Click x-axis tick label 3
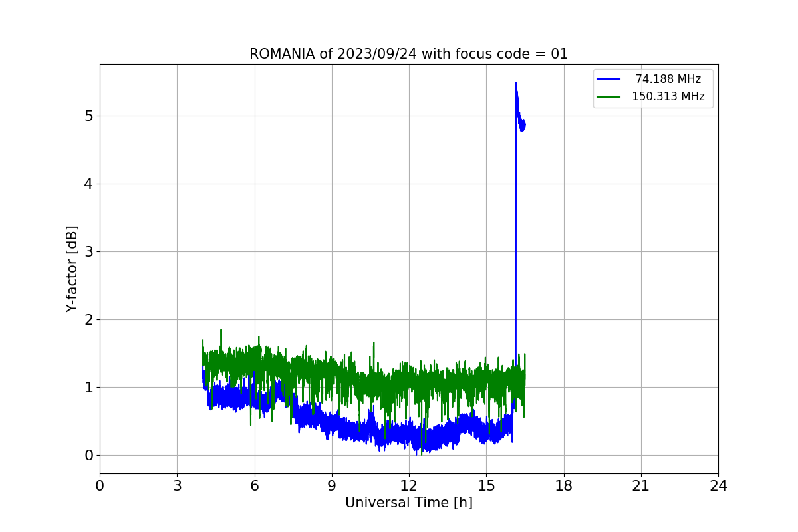 click(177, 486)
